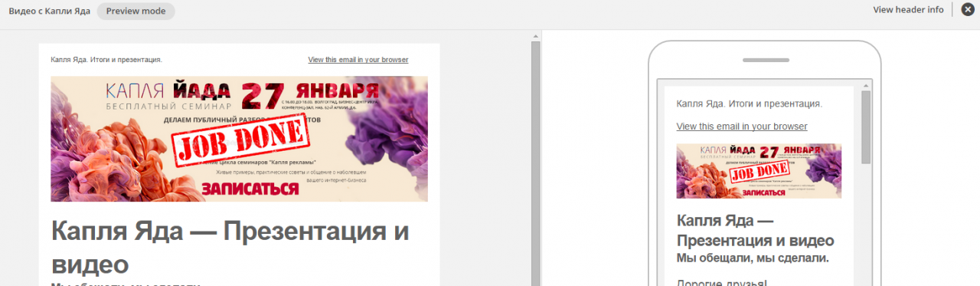Open View header info

[908, 10]
